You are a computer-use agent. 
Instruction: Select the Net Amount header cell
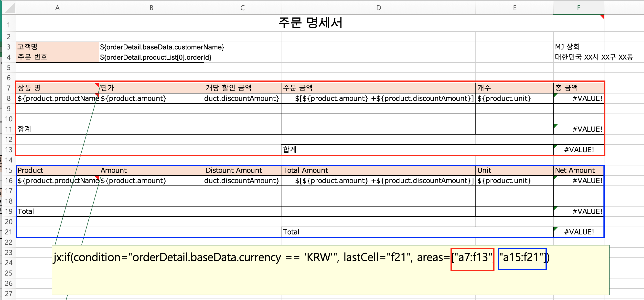coord(579,170)
